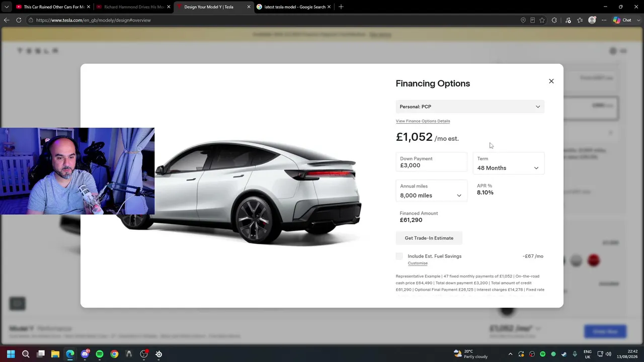The image size is (644, 362).
Task: Select the Design Your Model Y Tesla tab
Action: pos(213,7)
